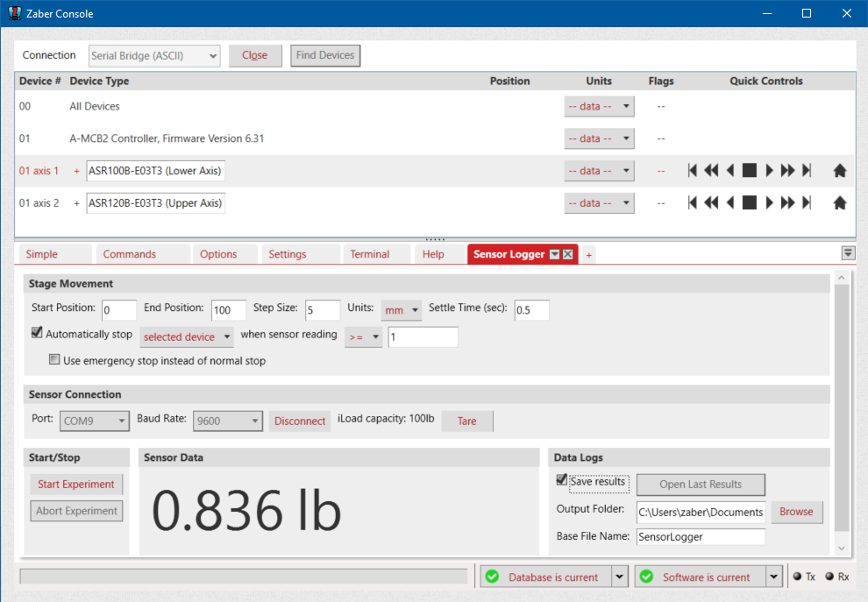Click the Abort Experiment button
Image resolution: width=868 pixels, height=602 pixels.
(76, 511)
